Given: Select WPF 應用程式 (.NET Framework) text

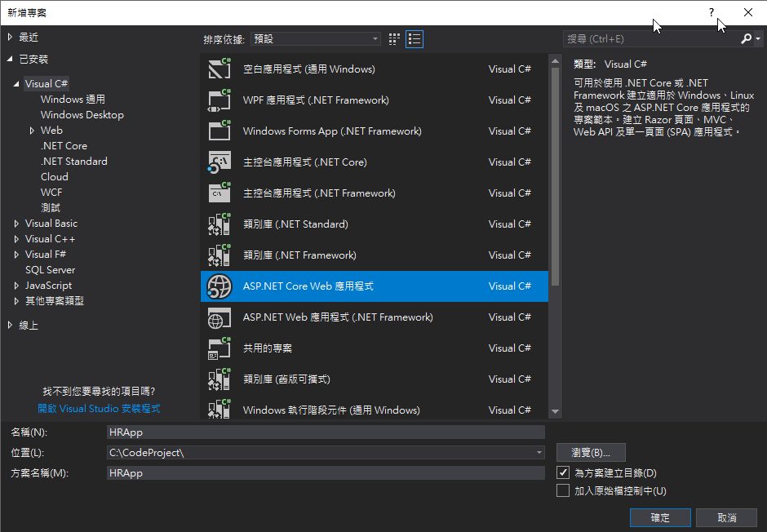Looking at the screenshot, I should point(316,100).
